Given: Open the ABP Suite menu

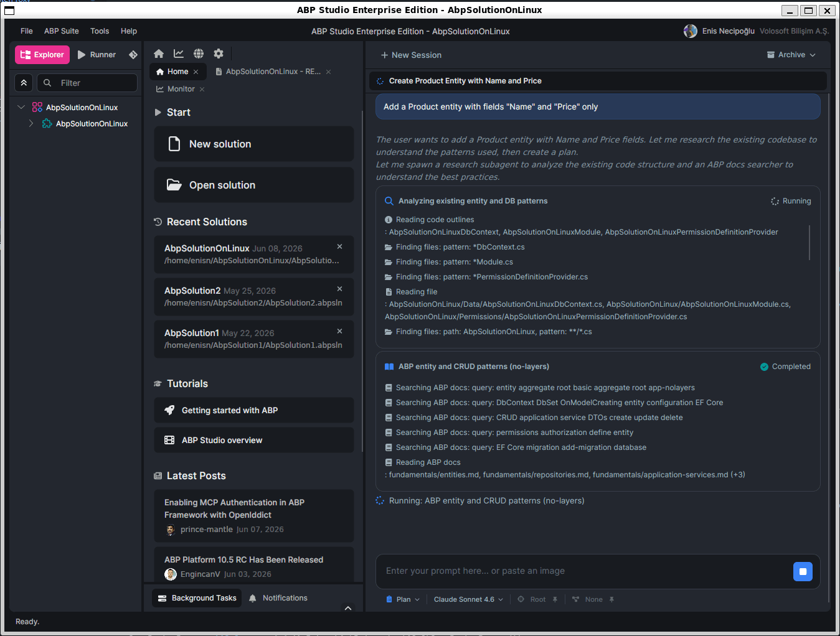Looking at the screenshot, I should [62, 31].
